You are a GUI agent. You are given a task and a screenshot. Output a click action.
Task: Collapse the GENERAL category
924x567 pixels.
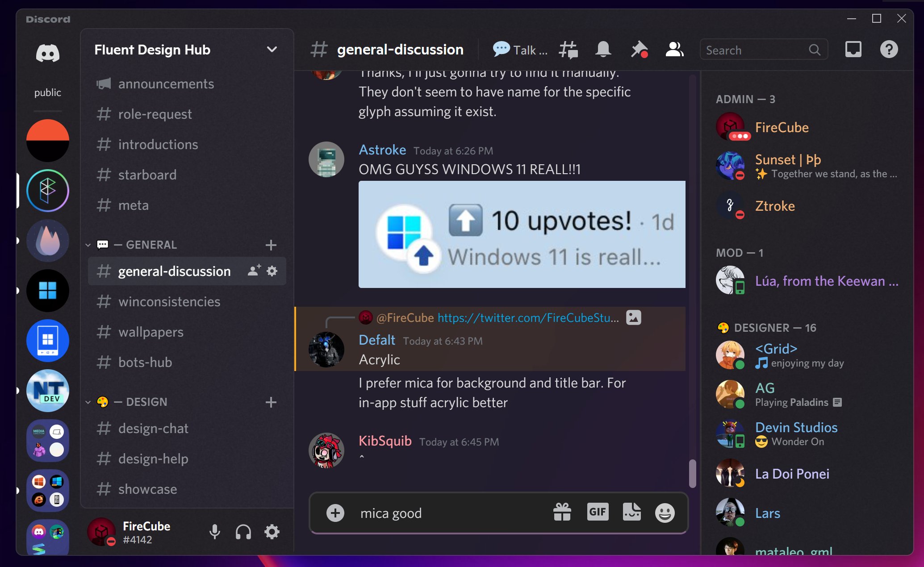click(x=88, y=245)
